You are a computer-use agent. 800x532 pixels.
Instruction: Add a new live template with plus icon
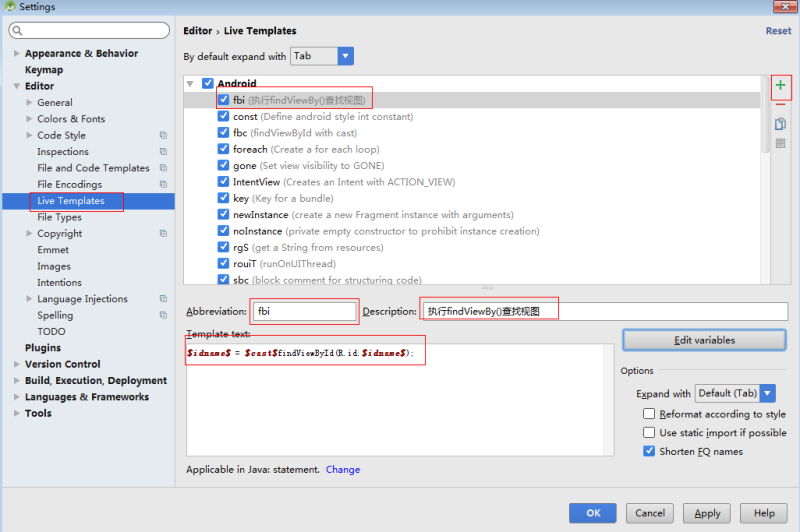(x=780, y=85)
